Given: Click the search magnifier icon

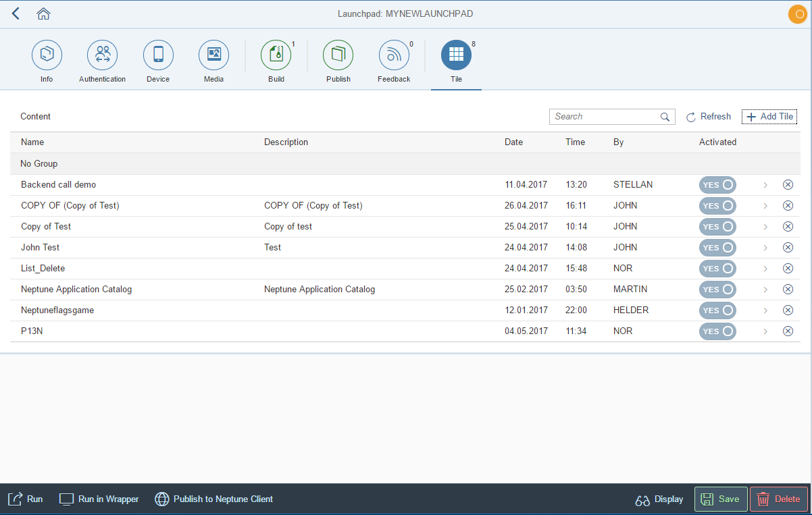Looking at the screenshot, I should (665, 117).
